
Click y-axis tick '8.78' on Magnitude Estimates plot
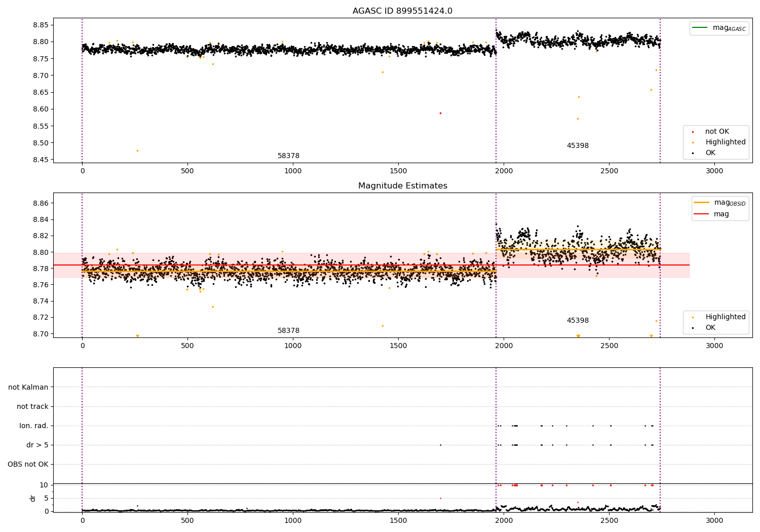(x=40, y=269)
